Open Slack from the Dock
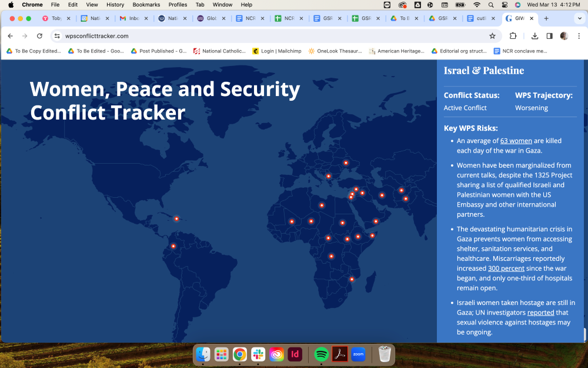This screenshot has width=588, height=368. [258, 354]
